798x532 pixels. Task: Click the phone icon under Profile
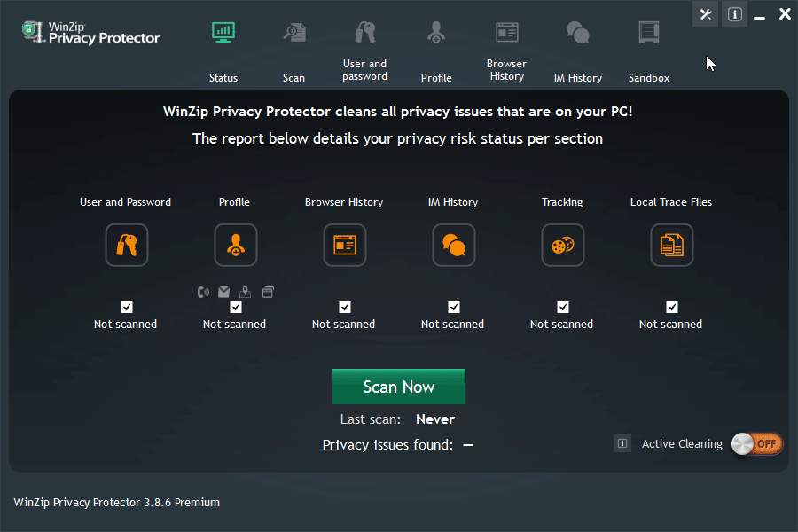(204, 292)
